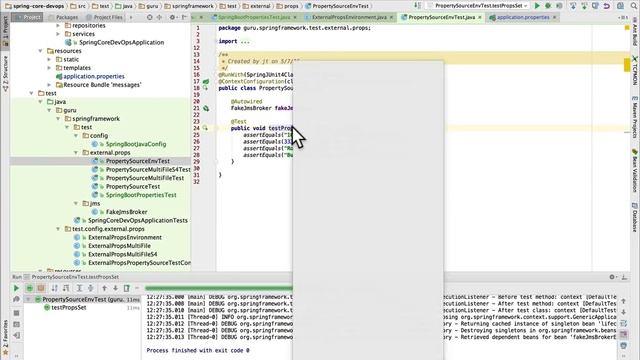Run with Coverage from the top toolbar

[x=559, y=6]
